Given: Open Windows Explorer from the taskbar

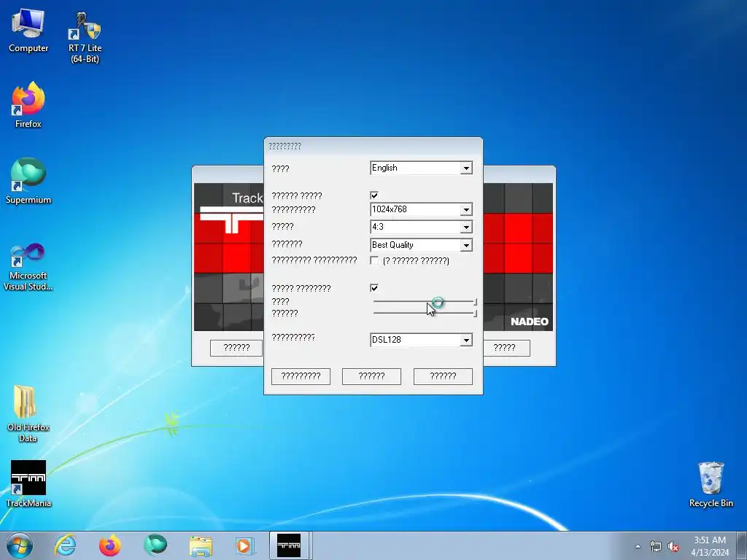Looking at the screenshot, I should 201,545.
